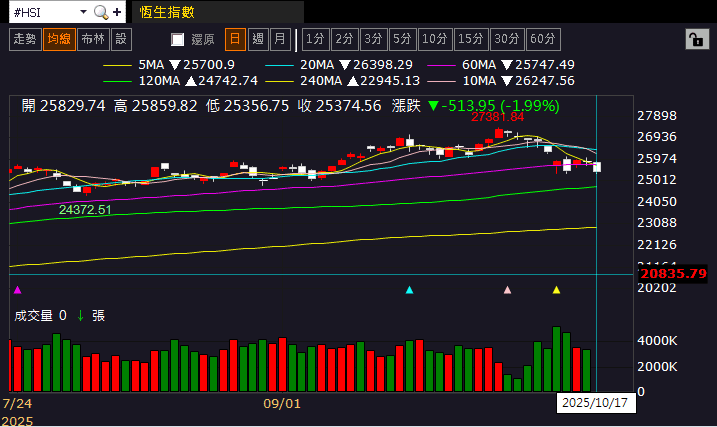
Task: Select the 5分 interval button
Action: coord(402,39)
